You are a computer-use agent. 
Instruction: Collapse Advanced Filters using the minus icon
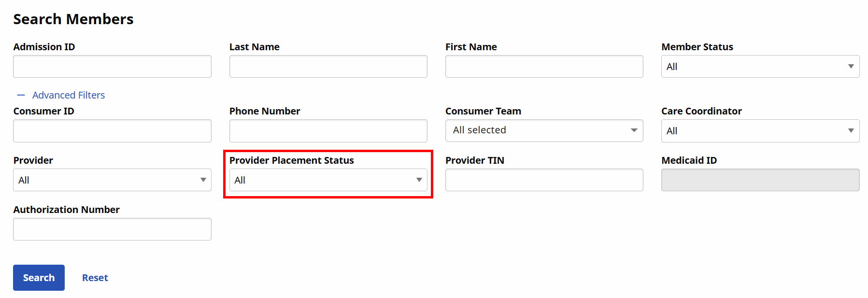(x=21, y=95)
